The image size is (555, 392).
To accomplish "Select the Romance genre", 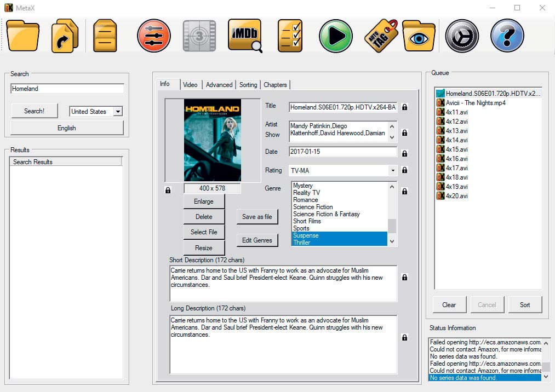I will [306, 200].
